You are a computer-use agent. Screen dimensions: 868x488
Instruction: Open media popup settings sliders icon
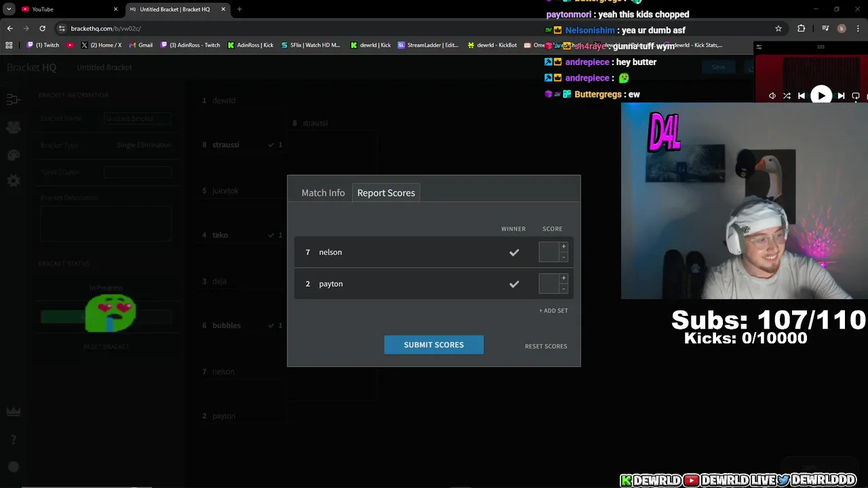759,47
